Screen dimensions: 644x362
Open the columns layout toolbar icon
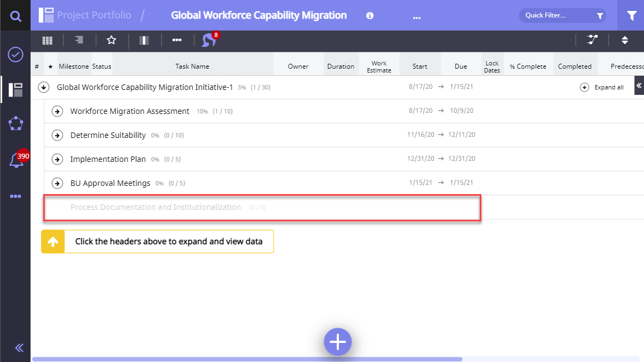pos(144,40)
